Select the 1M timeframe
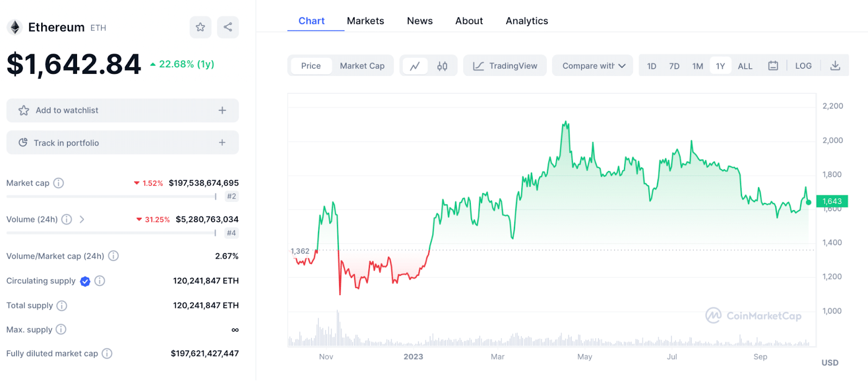 click(697, 65)
